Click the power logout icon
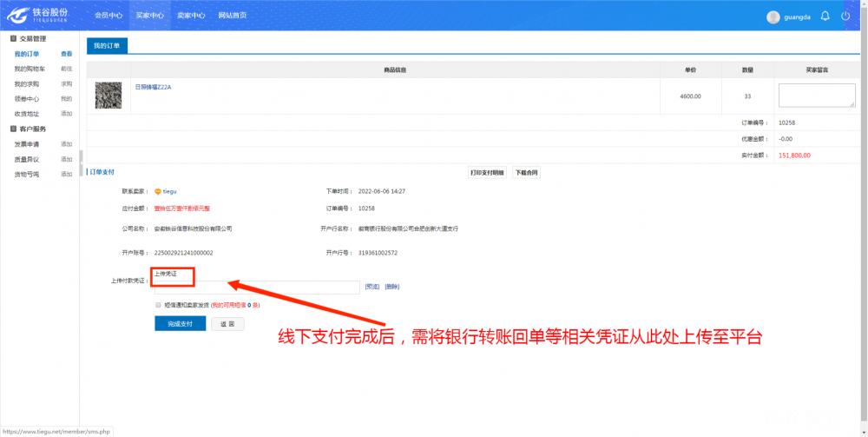The height and width of the screenshot is (437, 868). click(x=845, y=16)
